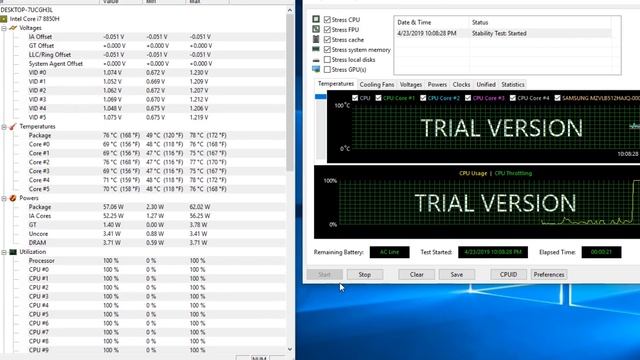Enable Stress local disks

pyautogui.click(x=327, y=60)
